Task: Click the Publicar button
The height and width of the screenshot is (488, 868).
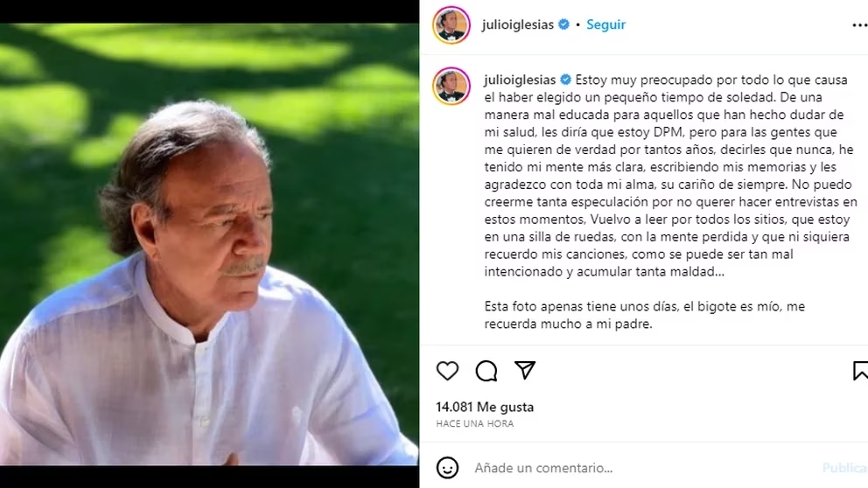Action: [844, 468]
